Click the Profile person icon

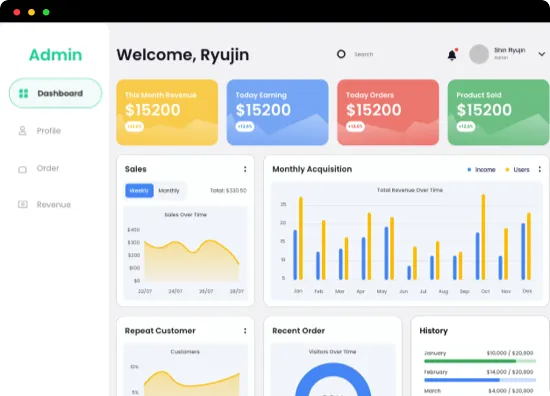coord(22,131)
